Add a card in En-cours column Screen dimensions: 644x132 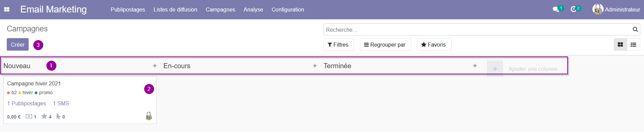[315, 66]
